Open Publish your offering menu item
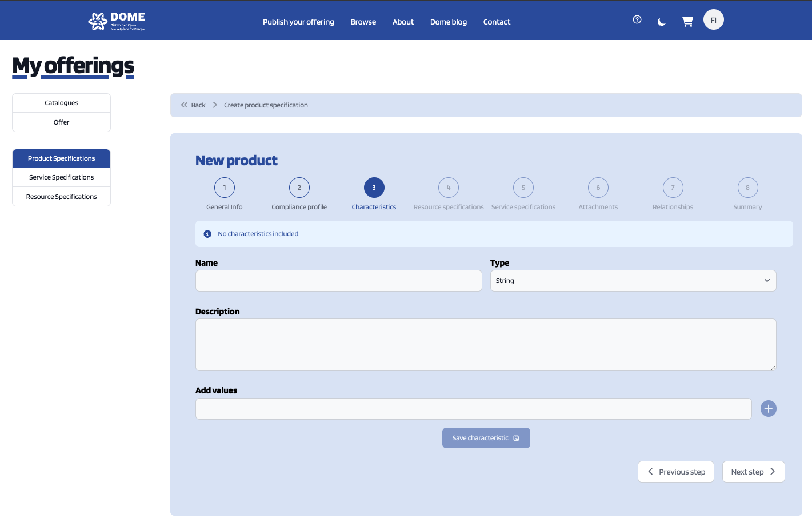Screen dimensions: 812x522 tap(298, 22)
